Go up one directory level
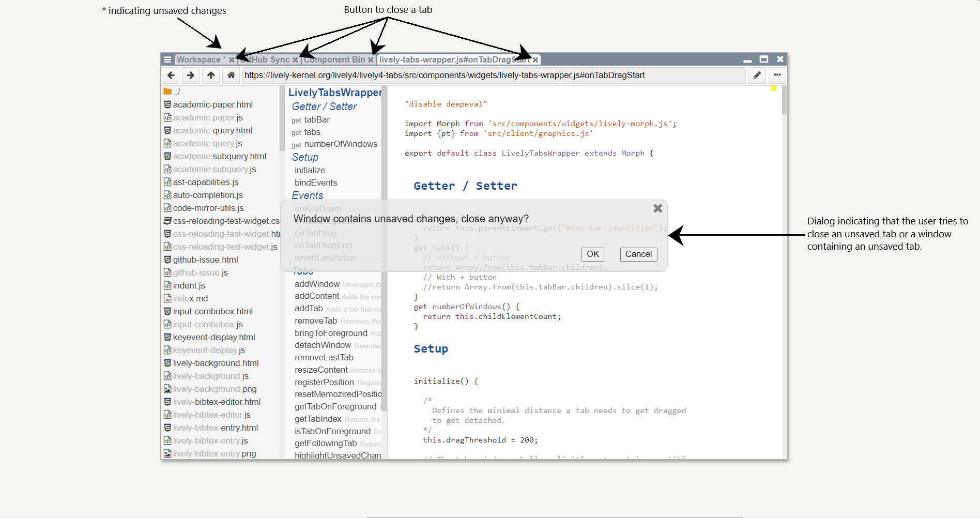The width and height of the screenshot is (980, 518). click(x=211, y=75)
